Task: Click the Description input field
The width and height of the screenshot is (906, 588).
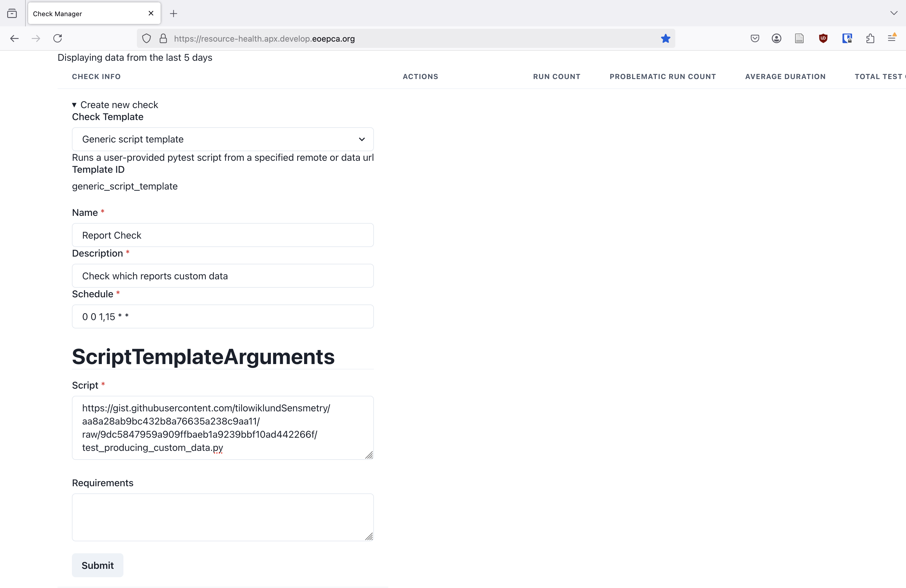Action: pyautogui.click(x=223, y=276)
